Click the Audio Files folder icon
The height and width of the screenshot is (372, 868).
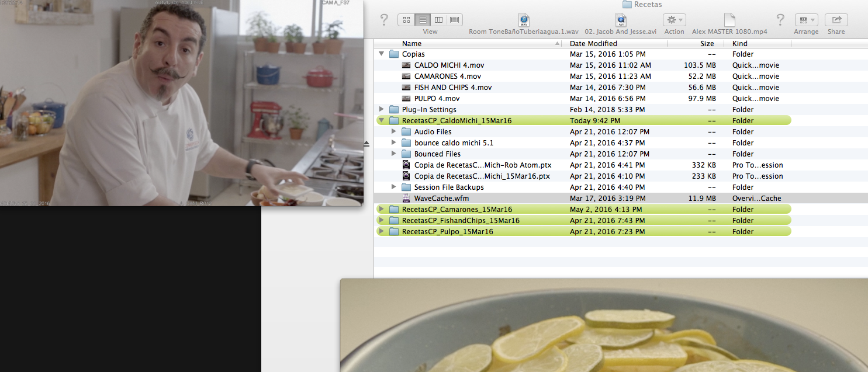tap(406, 131)
